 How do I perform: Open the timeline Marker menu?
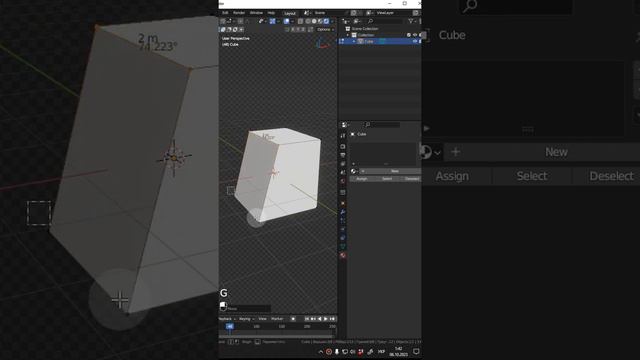(x=277, y=319)
